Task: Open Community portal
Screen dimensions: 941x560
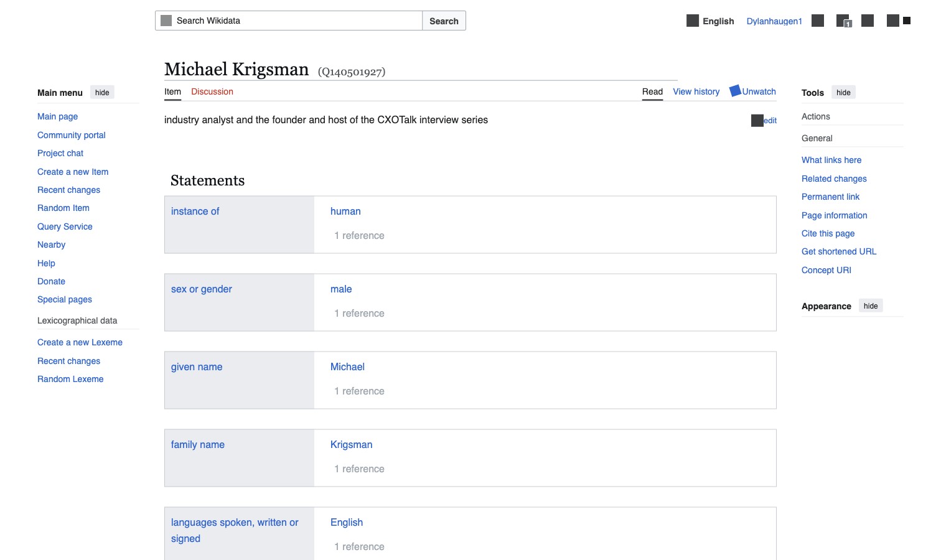Action: (x=72, y=135)
